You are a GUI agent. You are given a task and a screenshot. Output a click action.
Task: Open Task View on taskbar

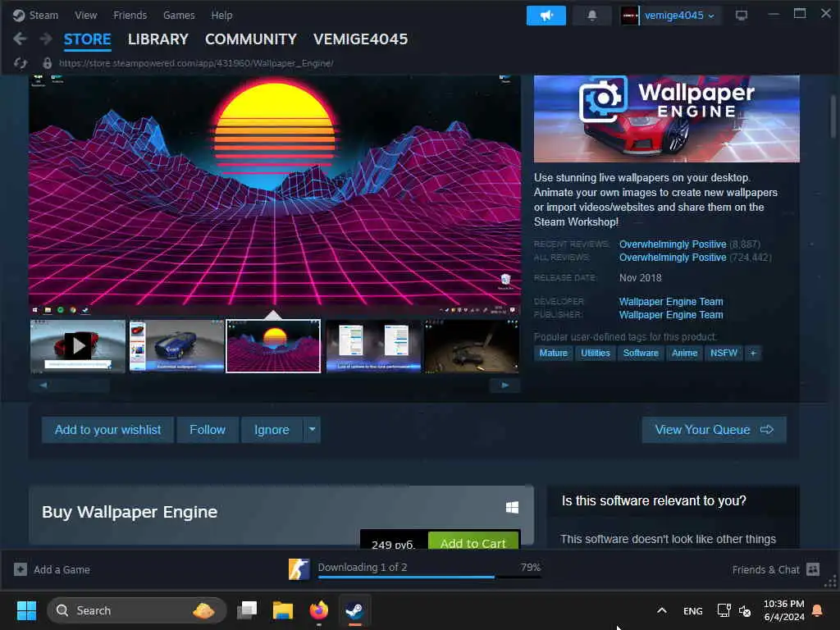coord(247,610)
